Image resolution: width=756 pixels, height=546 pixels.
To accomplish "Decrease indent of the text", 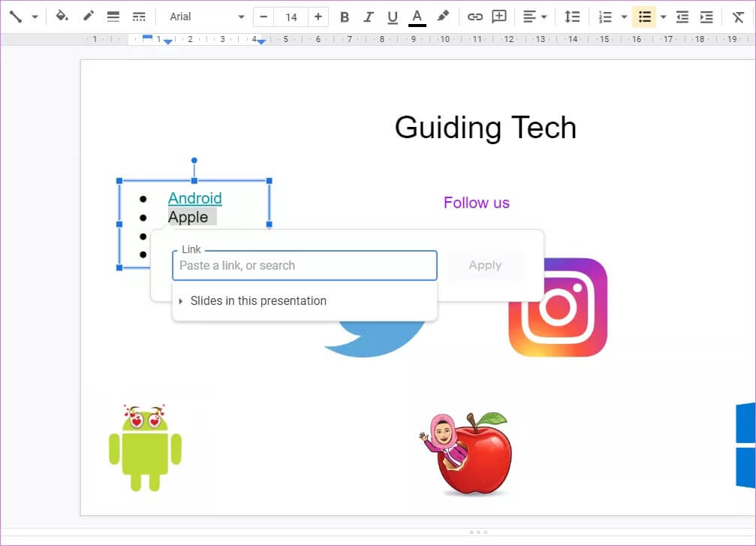I will [682, 17].
